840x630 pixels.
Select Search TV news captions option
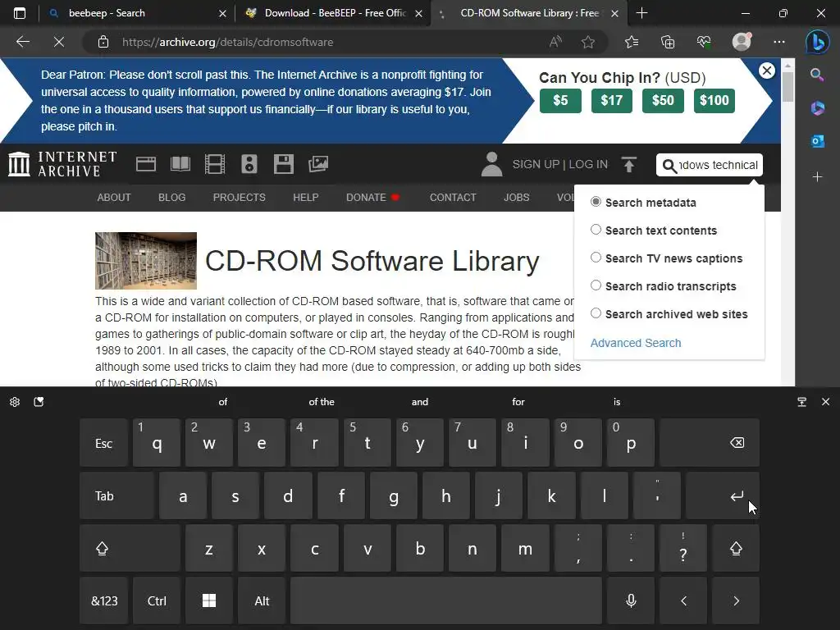pos(596,258)
